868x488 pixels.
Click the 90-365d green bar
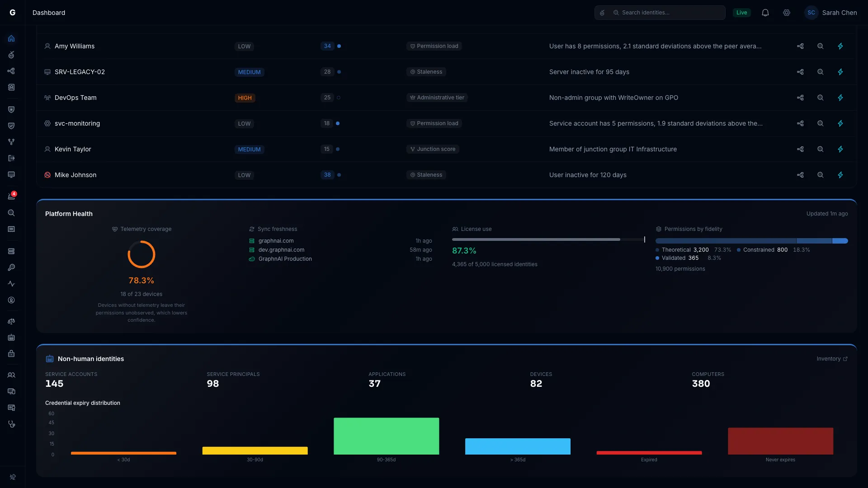[x=386, y=436]
